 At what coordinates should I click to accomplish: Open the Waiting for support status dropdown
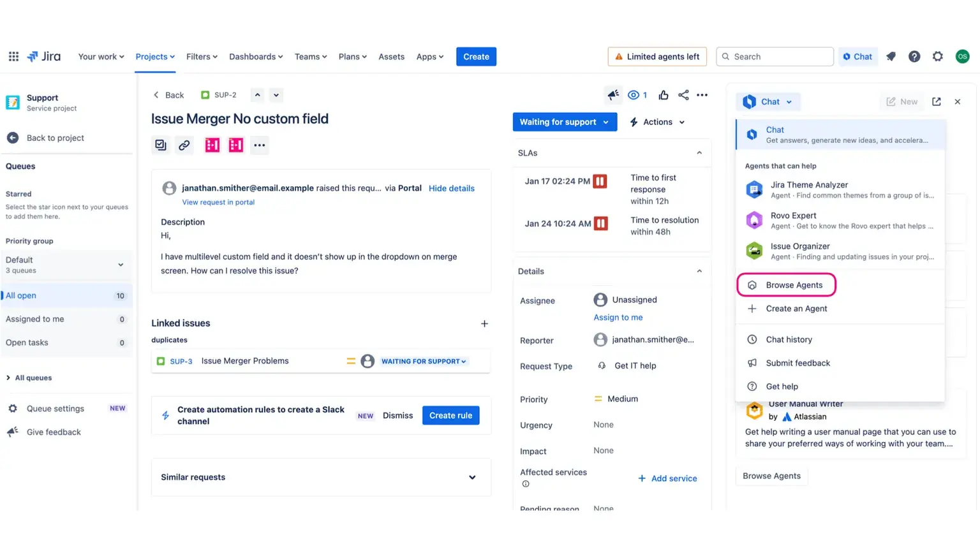(x=564, y=122)
